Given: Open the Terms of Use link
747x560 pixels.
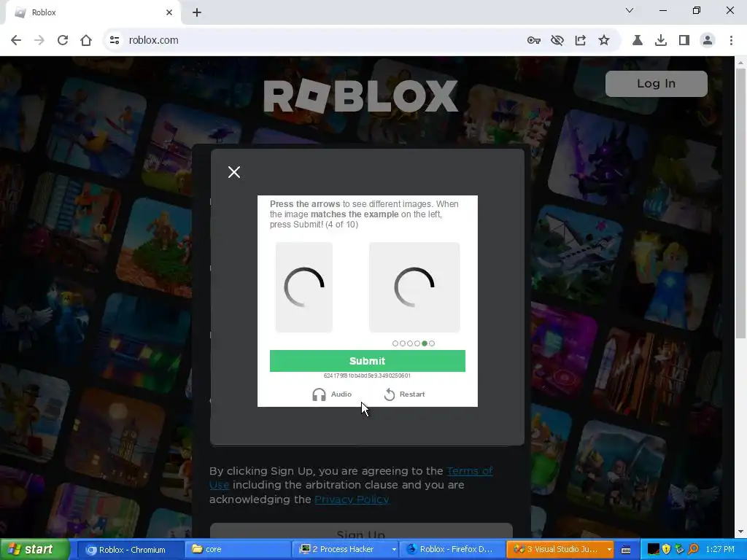Looking at the screenshot, I should (x=470, y=471).
